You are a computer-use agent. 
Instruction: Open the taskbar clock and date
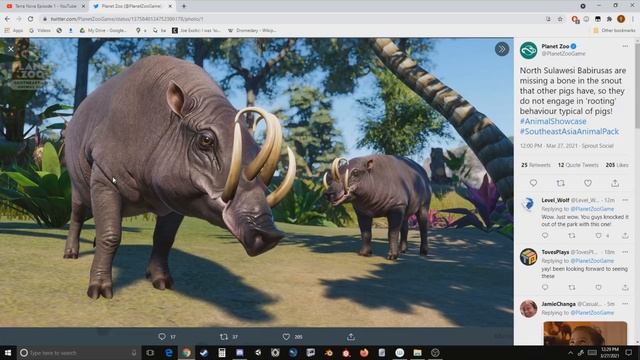coord(609,353)
